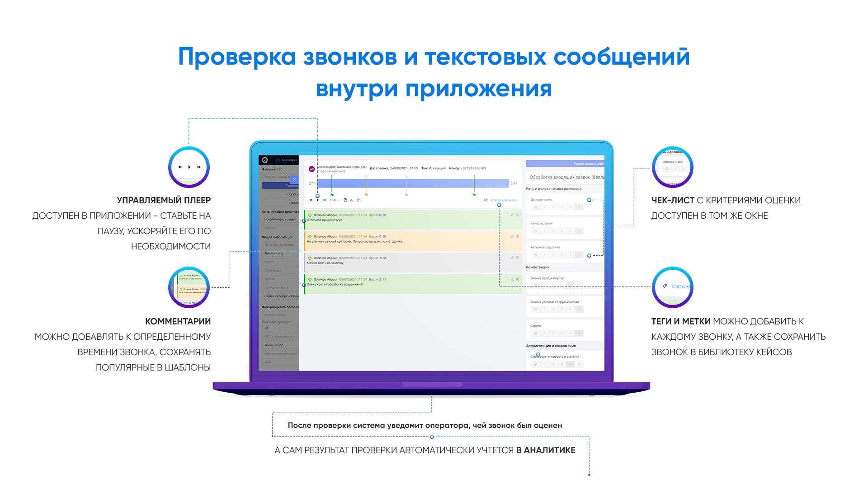Image resolution: width=868 pixels, height=488 pixels.
Task: Open the Аналитика menu item
Action: 287,160
